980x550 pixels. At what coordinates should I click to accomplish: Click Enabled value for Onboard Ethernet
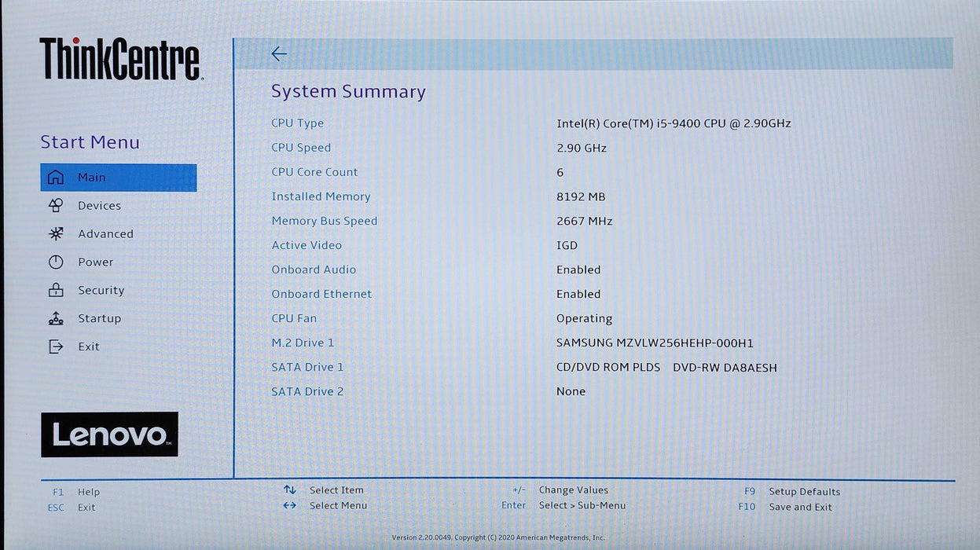pos(578,294)
